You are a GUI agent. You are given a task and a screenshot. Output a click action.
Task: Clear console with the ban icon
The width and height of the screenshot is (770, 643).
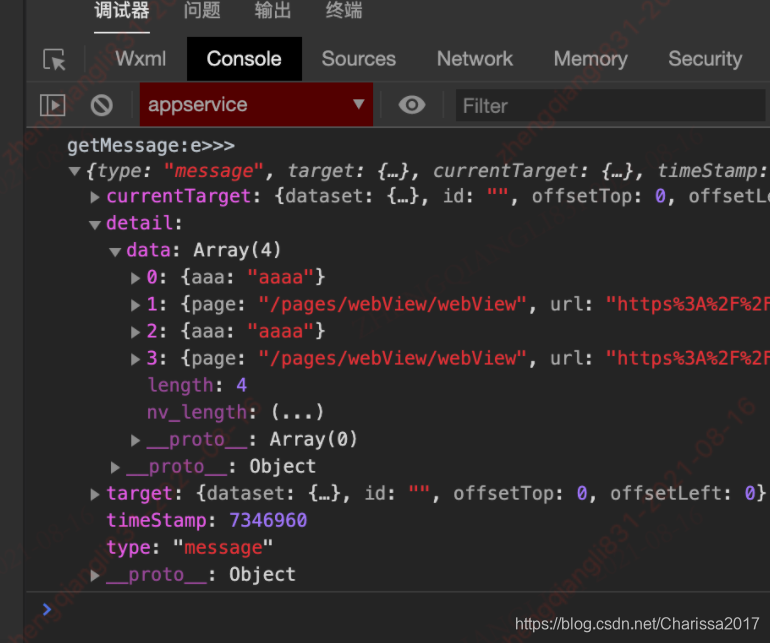(101, 105)
